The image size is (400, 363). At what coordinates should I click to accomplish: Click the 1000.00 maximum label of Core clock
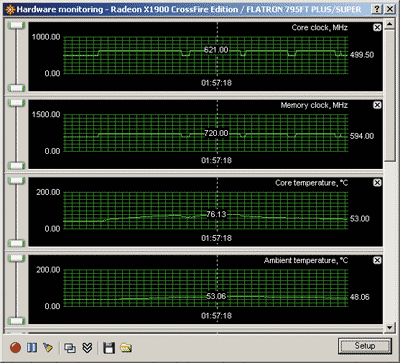pyautogui.click(x=46, y=37)
